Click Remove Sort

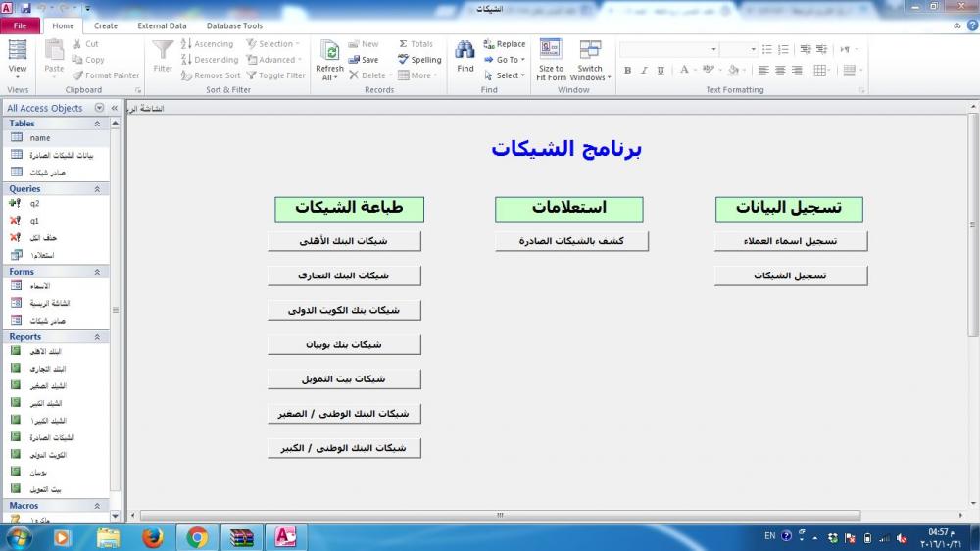(211, 75)
